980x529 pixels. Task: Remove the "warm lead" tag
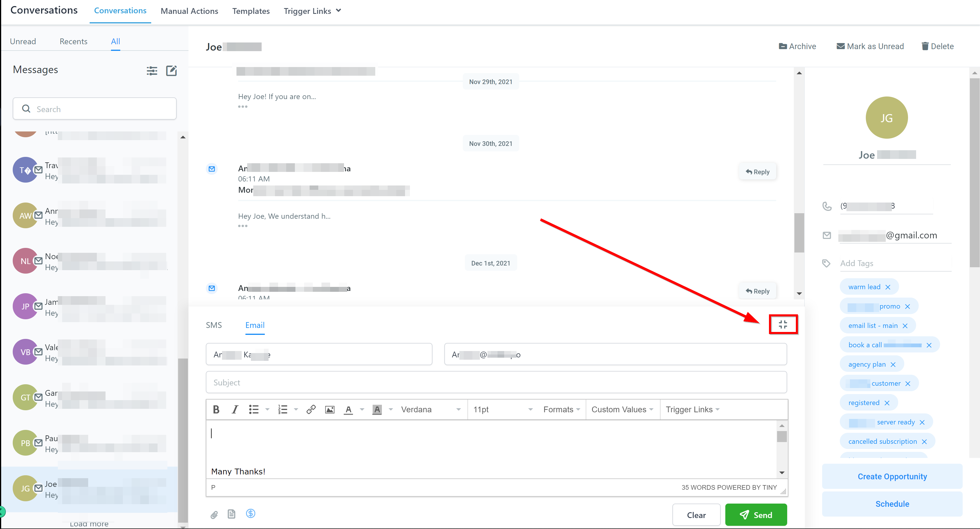pos(888,287)
